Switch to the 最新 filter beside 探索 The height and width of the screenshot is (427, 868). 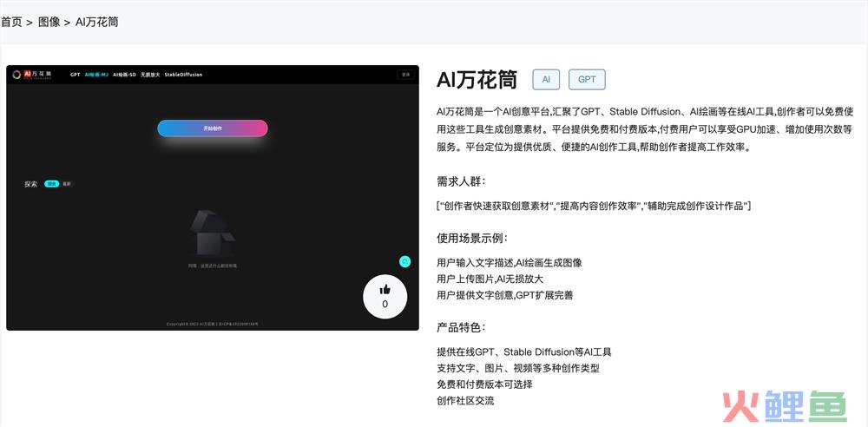(67, 184)
